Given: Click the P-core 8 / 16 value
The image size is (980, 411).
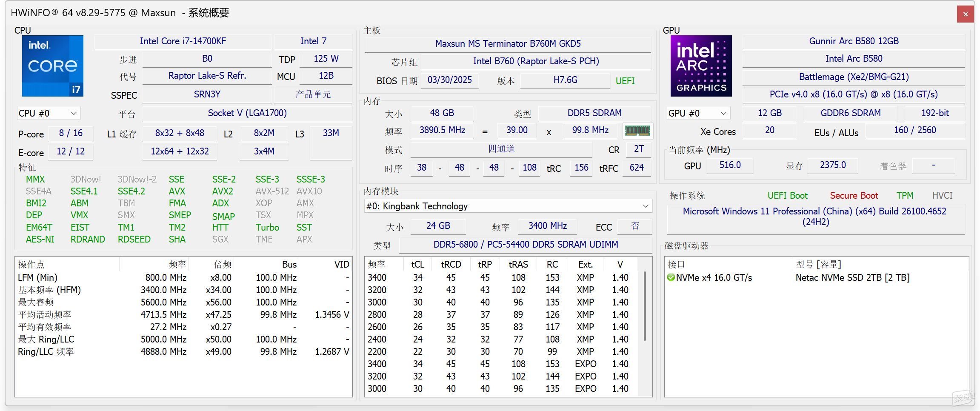Looking at the screenshot, I should pos(71,133).
